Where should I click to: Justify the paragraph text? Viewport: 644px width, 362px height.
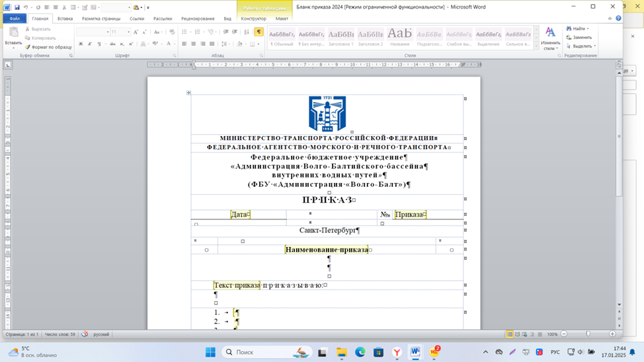pos(212,44)
